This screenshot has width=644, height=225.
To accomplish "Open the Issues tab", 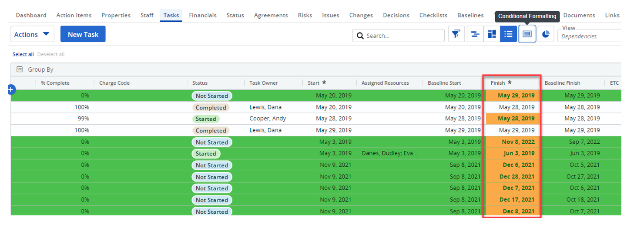I will 331,15.
